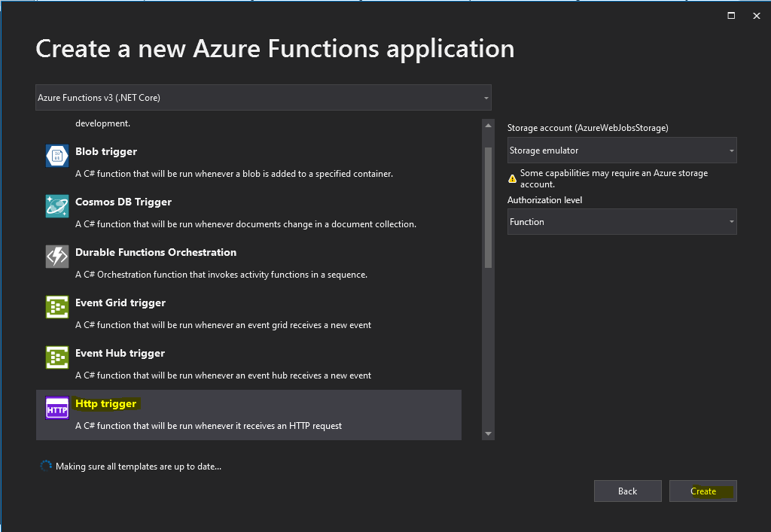This screenshot has height=532, width=771.
Task: Click the partial 'development.' text in list
Action: 102,123
